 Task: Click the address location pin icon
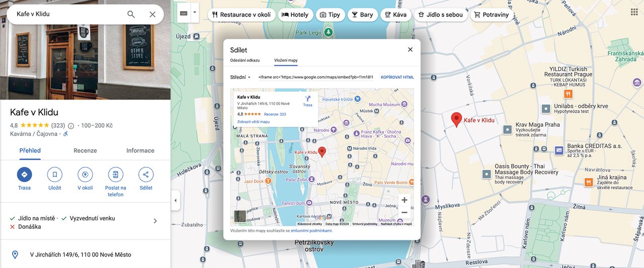pos(15,255)
